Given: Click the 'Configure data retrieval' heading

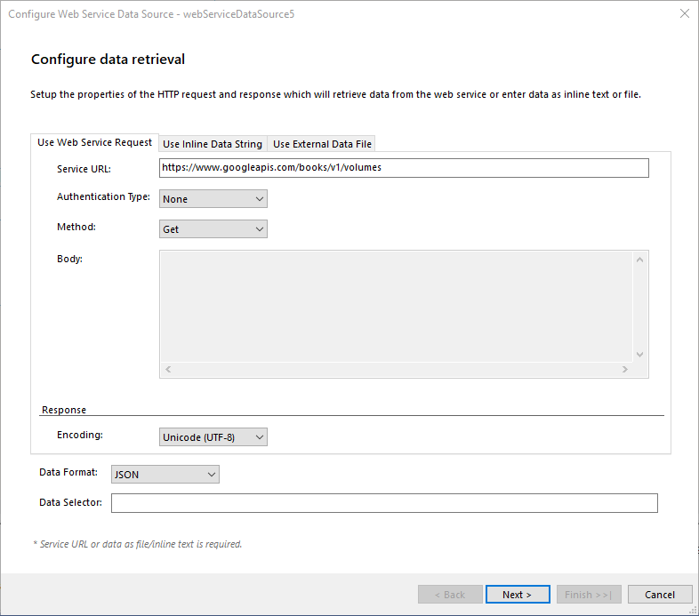Looking at the screenshot, I should coord(108,60).
